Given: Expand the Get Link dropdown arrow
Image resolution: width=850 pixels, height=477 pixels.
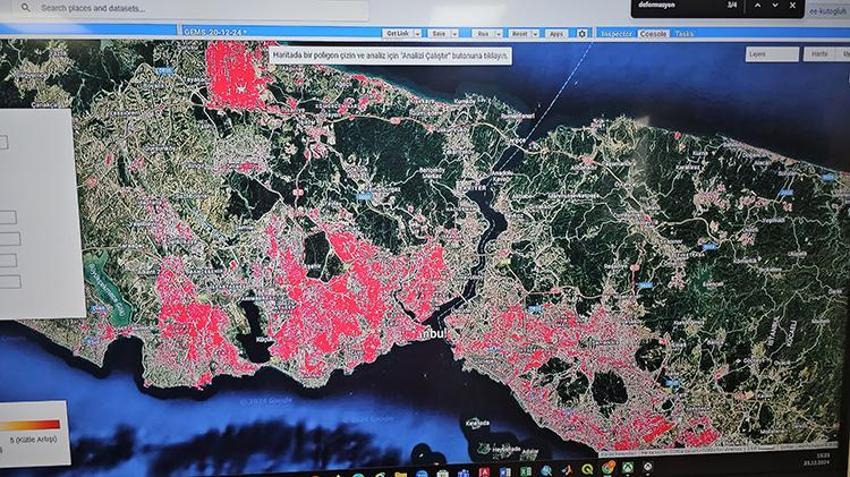Looking at the screenshot, I should click(x=417, y=34).
